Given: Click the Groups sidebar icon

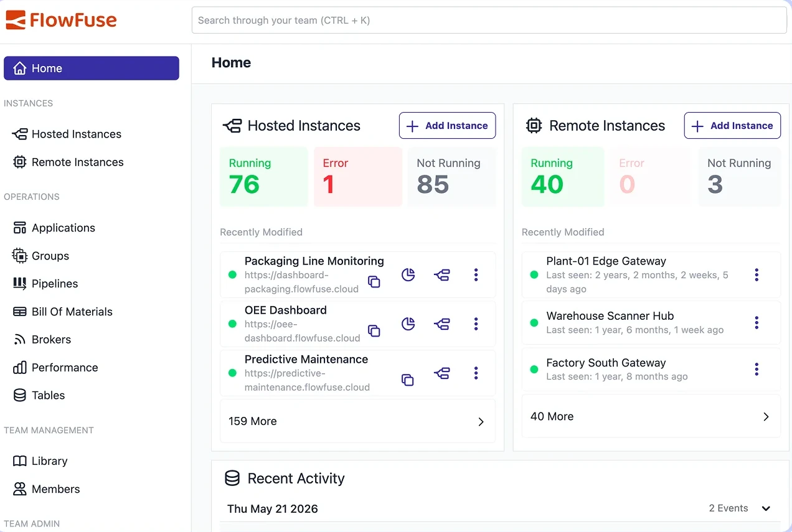Looking at the screenshot, I should [20, 256].
